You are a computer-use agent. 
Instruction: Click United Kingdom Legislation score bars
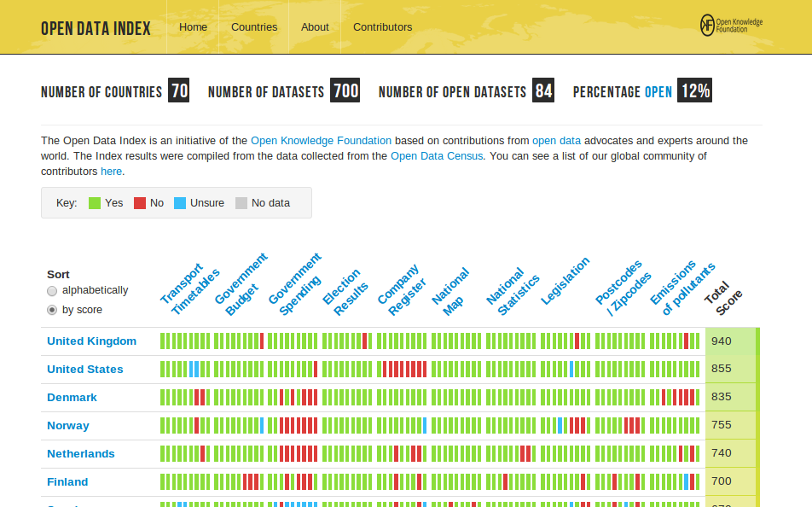(x=565, y=341)
